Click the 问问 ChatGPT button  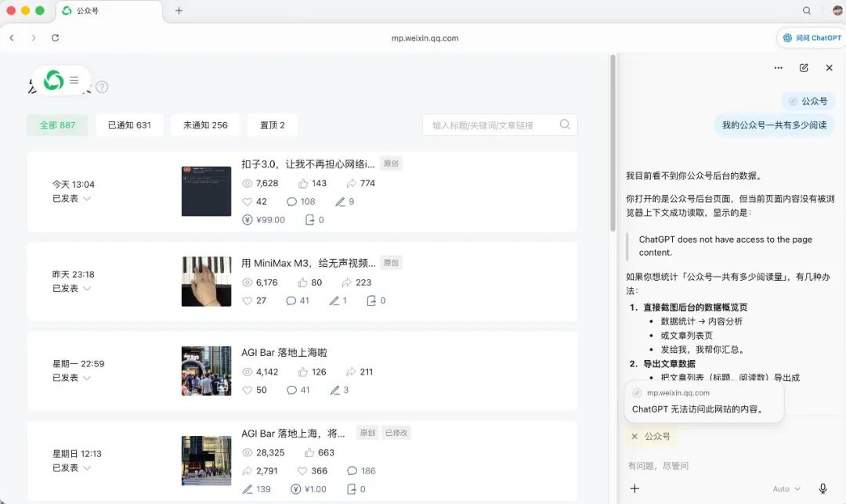click(x=812, y=38)
